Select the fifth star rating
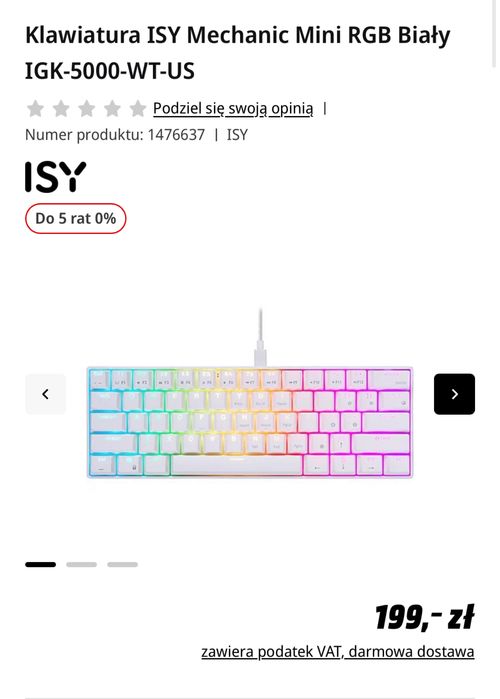This screenshot has height=699, width=500. coord(138,108)
